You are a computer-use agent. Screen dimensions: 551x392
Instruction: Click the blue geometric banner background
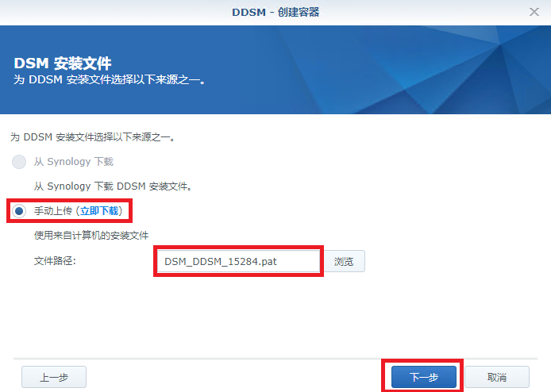387,71
